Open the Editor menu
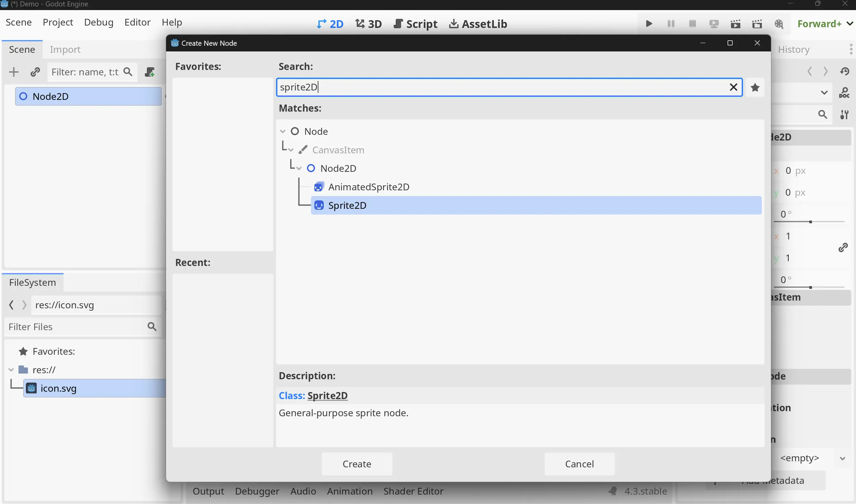Screen dimensions: 856x504 pyautogui.click(x=138, y=23)
